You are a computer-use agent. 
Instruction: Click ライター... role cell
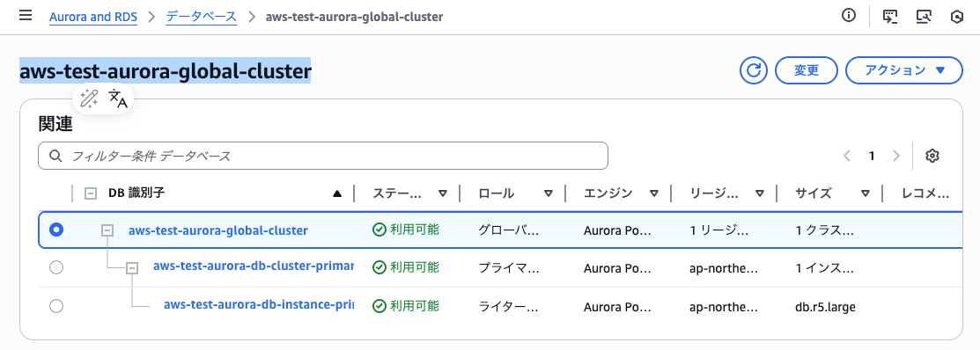click(508, 308)
